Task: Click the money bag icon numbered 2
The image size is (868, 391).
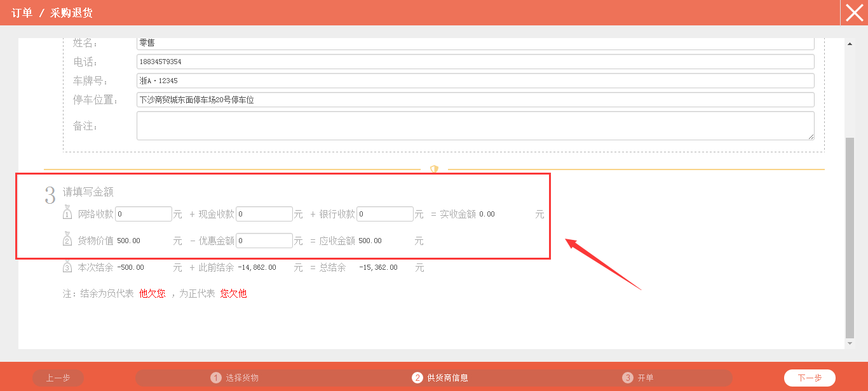Action: coord(68,240)
